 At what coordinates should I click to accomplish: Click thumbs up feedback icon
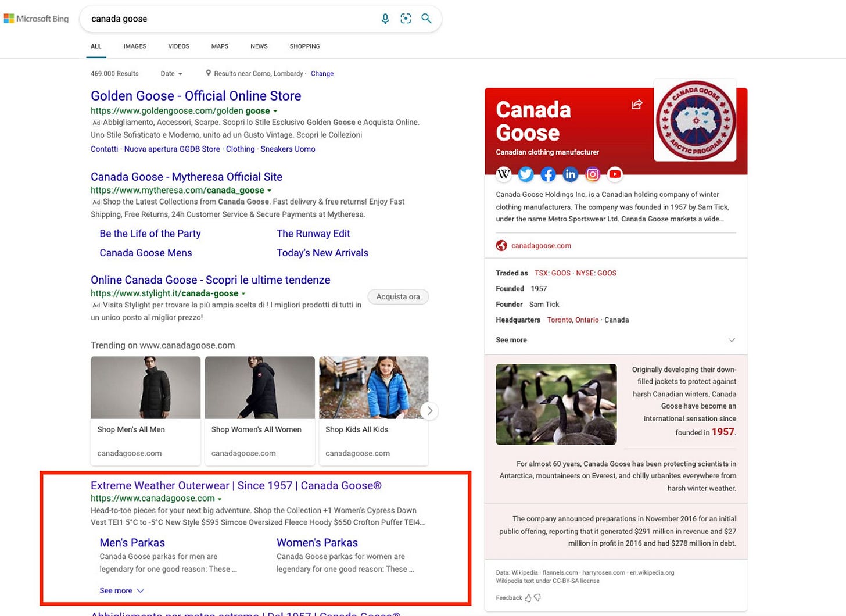coord(528,597)
